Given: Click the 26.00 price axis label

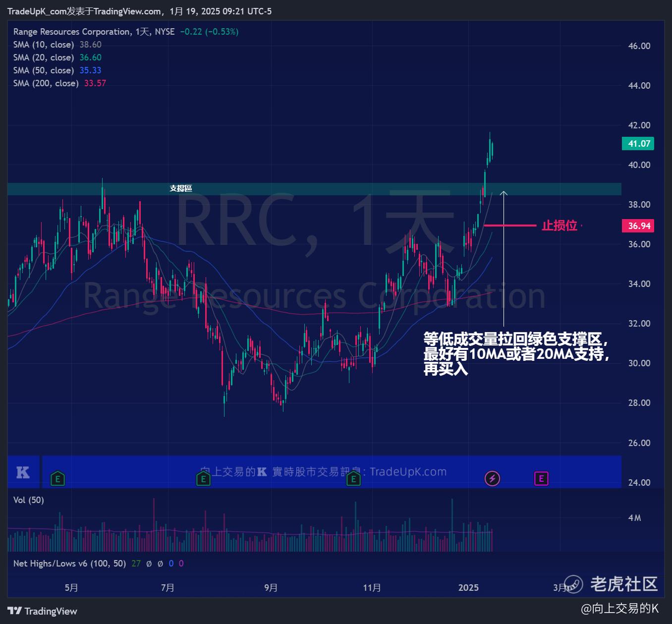Looking at the screenshot, I should point(639,443).
